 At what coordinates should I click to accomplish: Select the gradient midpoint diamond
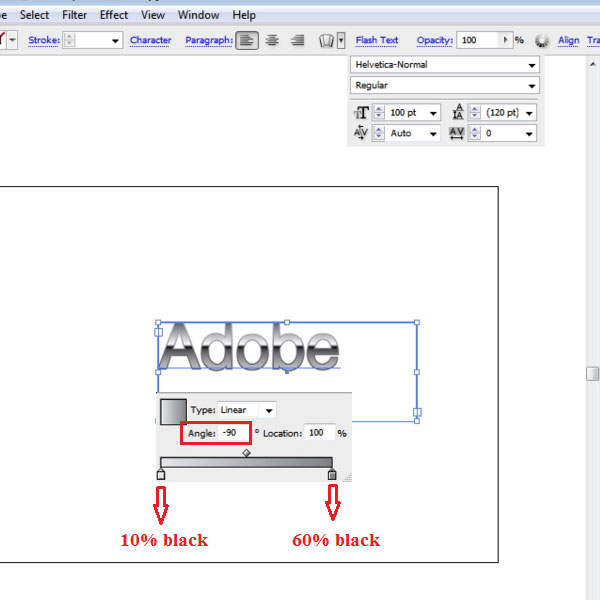click(246, 453)
